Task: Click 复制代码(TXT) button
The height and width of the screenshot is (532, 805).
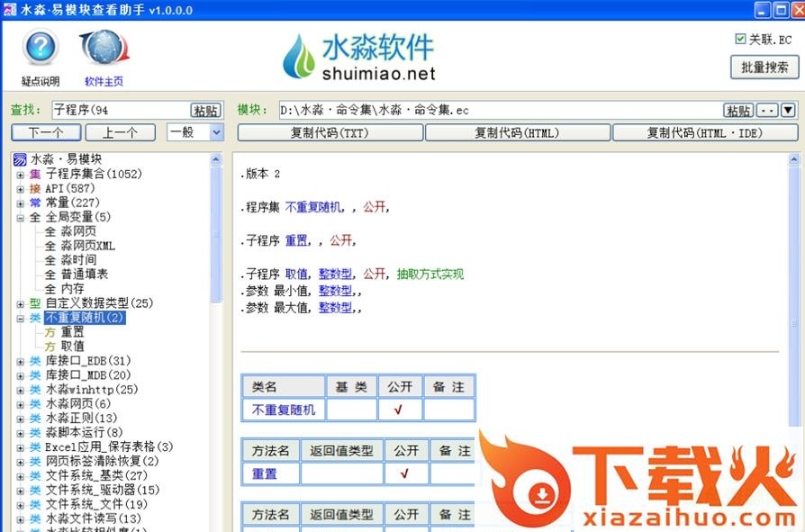Action: (x=330, y=133)
